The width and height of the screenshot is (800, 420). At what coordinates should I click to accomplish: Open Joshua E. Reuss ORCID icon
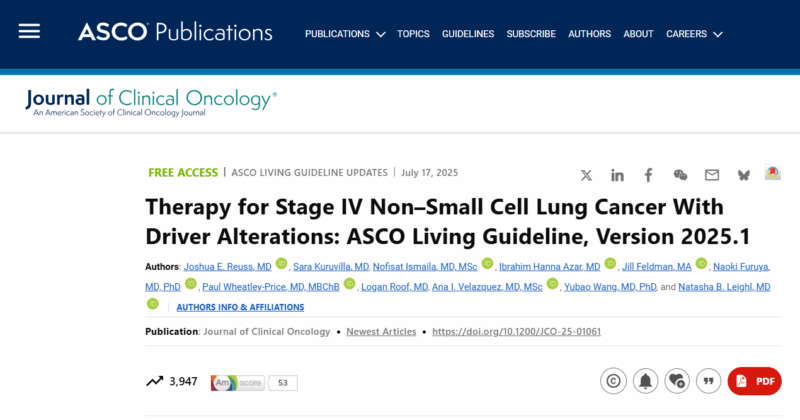(281, 263)
